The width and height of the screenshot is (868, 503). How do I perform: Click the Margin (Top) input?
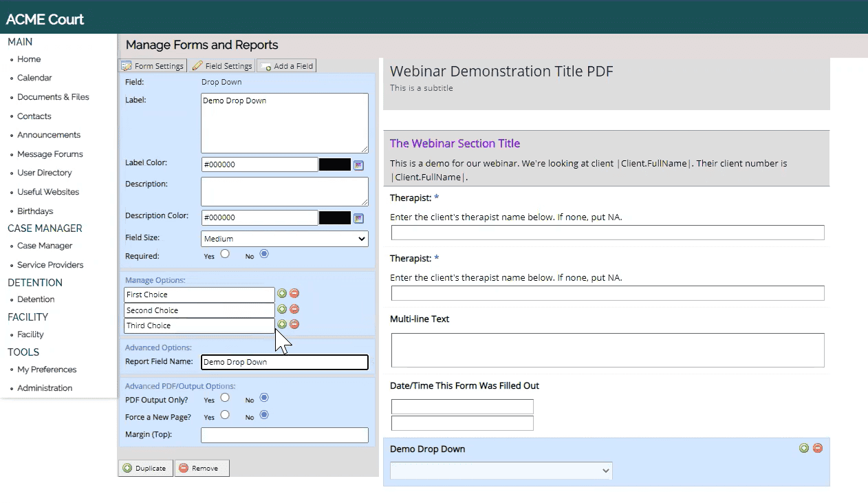285,435
